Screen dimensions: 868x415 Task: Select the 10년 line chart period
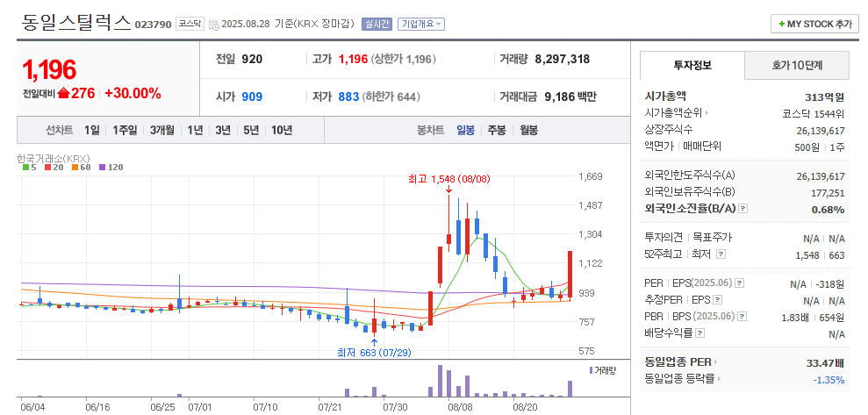point(281,131)
